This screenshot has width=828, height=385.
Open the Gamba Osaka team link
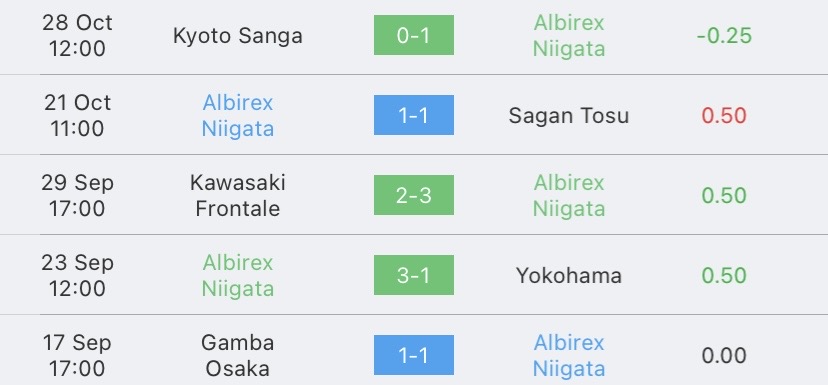(x=238, y=355)
